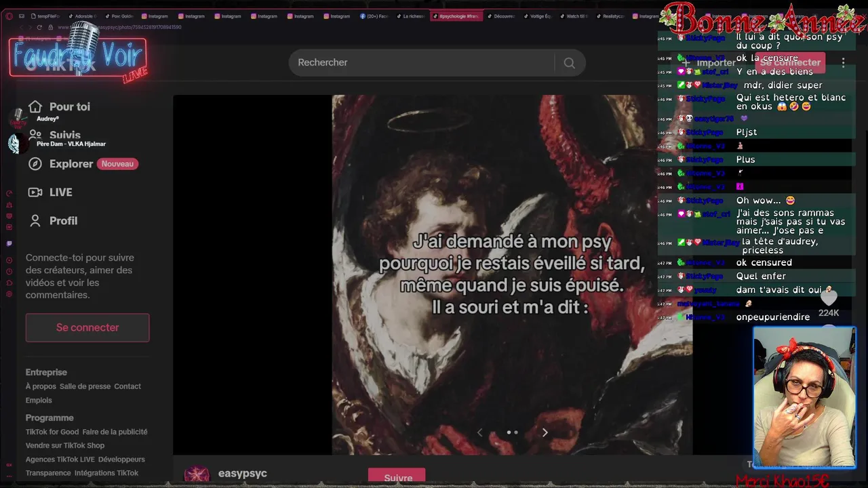868x488 pixels.
Task: Click chat message 'ok censured'
Action: pos(764,263)
